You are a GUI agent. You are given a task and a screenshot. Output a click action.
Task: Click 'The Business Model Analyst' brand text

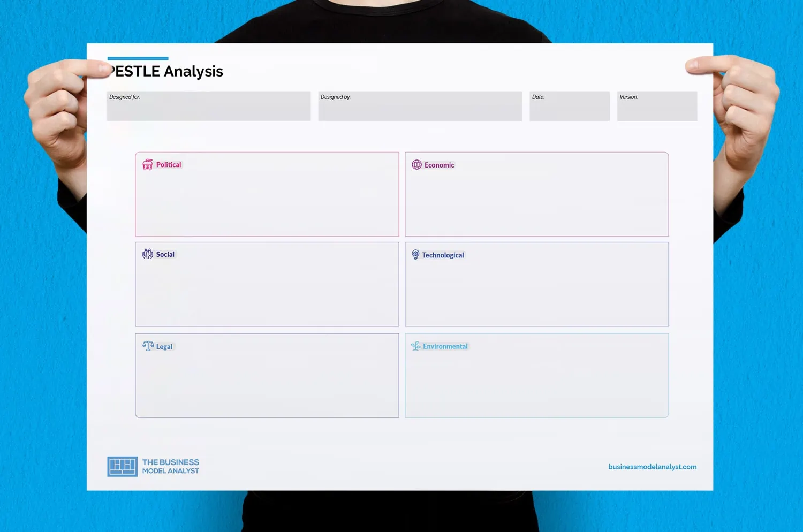point(170,466)
